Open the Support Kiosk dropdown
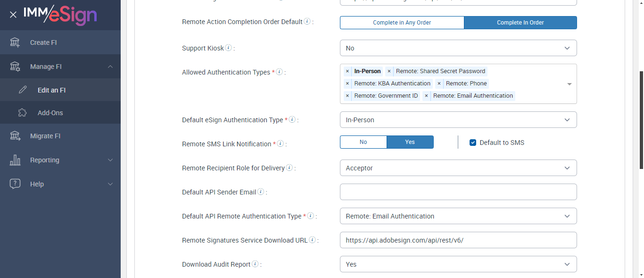 pyautogui.click(x=458, y=48)
